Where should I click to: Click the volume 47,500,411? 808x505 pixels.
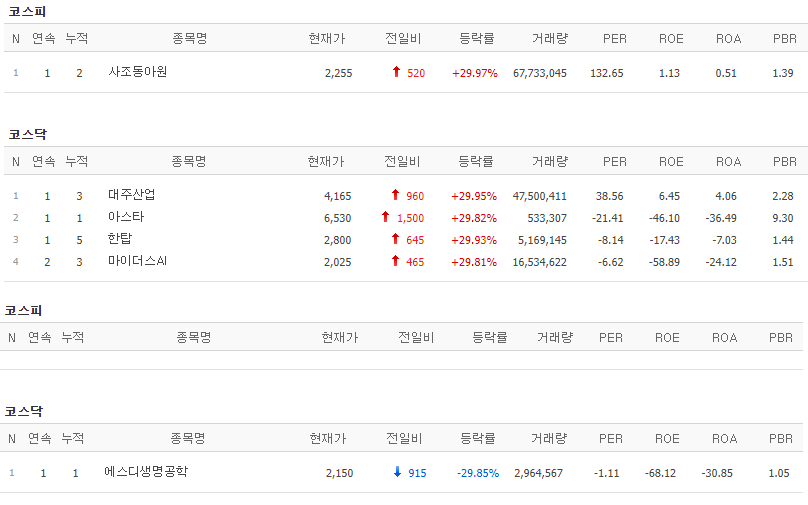(x=540, y=196)
